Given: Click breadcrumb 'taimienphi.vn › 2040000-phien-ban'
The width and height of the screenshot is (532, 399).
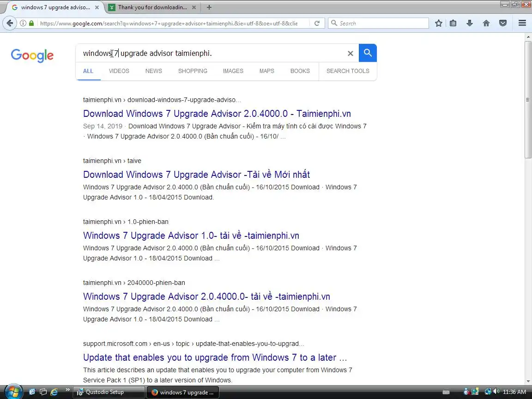Looking at the screenshot, I should 134,283.
